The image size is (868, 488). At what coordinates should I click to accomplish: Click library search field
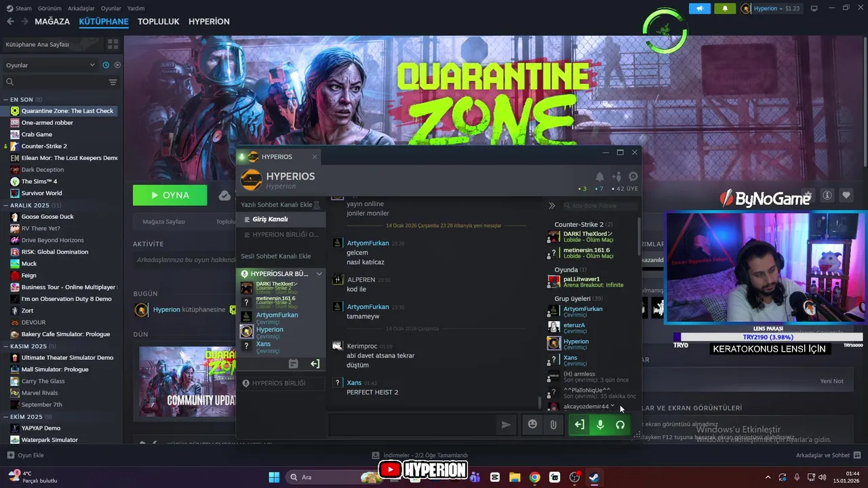tap(56, 82)
